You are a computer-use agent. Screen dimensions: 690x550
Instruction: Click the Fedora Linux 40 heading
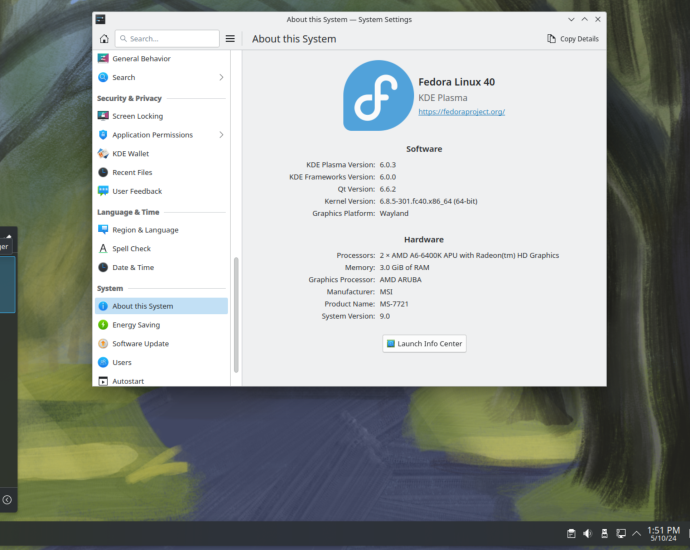[x=456, y=82]
